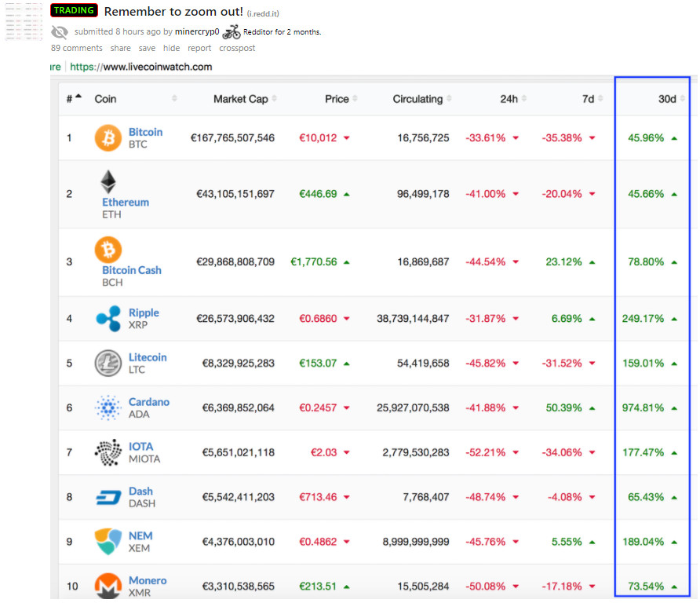Click the crosspost link
The height and width of the screenshot is (603, 700).
pos(237,48)
